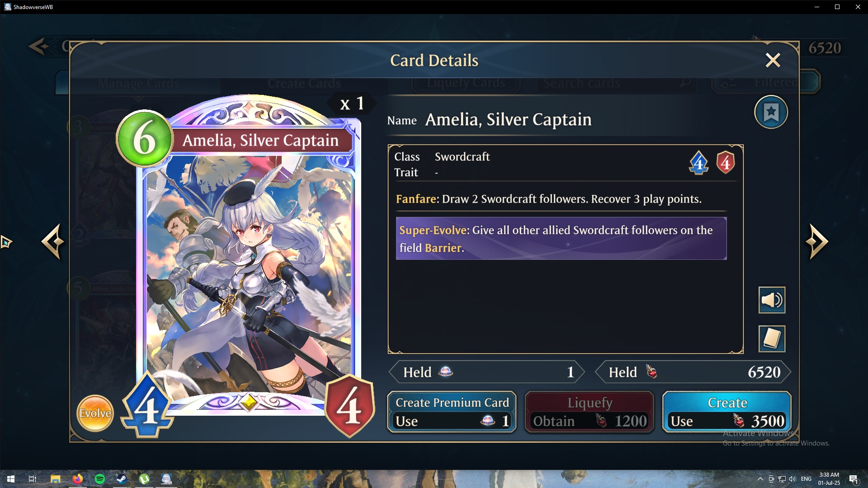Select the ENG language indicator
The image size is (868, 488).
coord(806,479)
